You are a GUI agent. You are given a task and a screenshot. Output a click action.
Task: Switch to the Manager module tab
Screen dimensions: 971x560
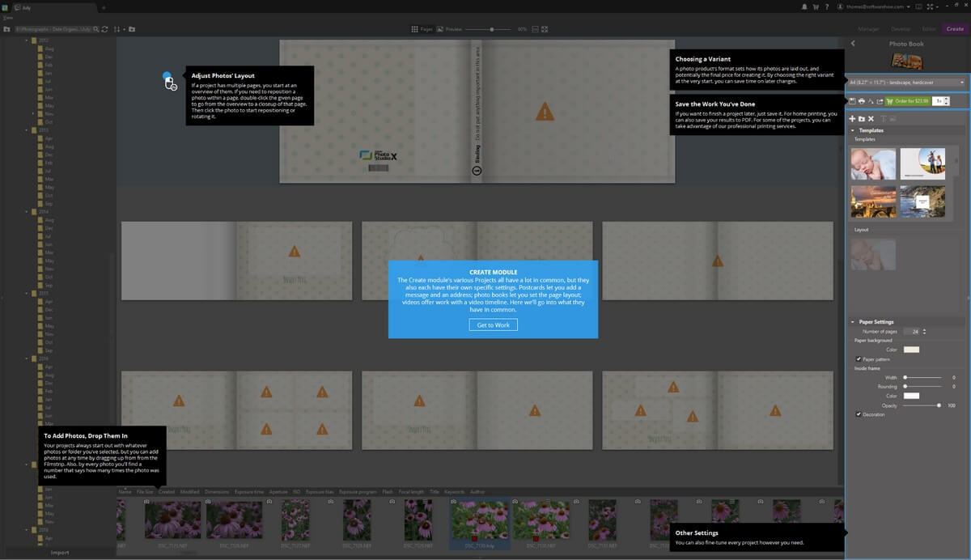868,29
